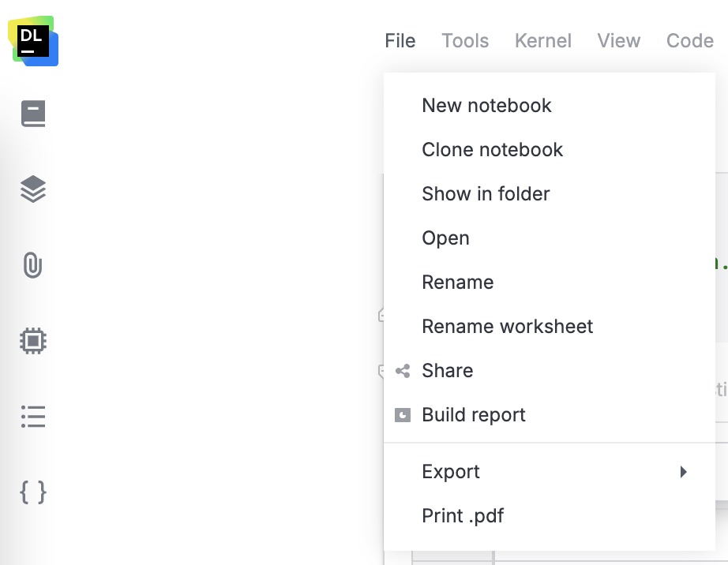Open the Code menu
Screen dimensions: 728x565
click(x=689, y=40)
